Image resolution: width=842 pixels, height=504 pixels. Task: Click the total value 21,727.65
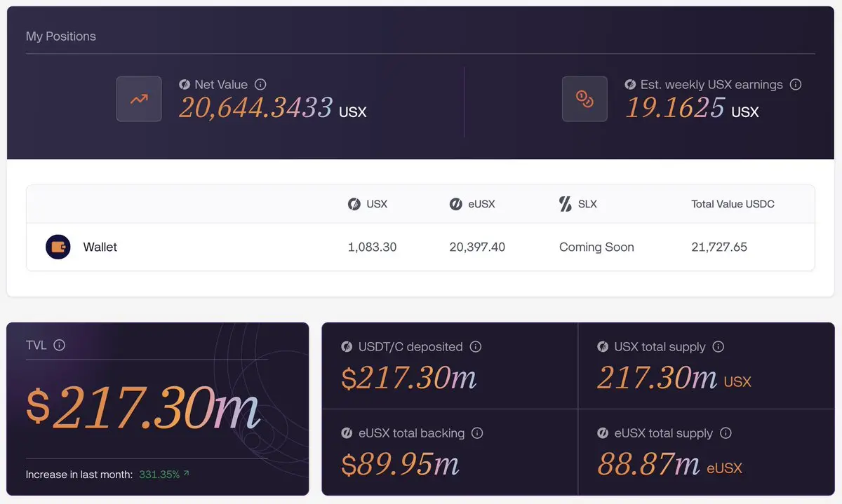pos(719,247)
